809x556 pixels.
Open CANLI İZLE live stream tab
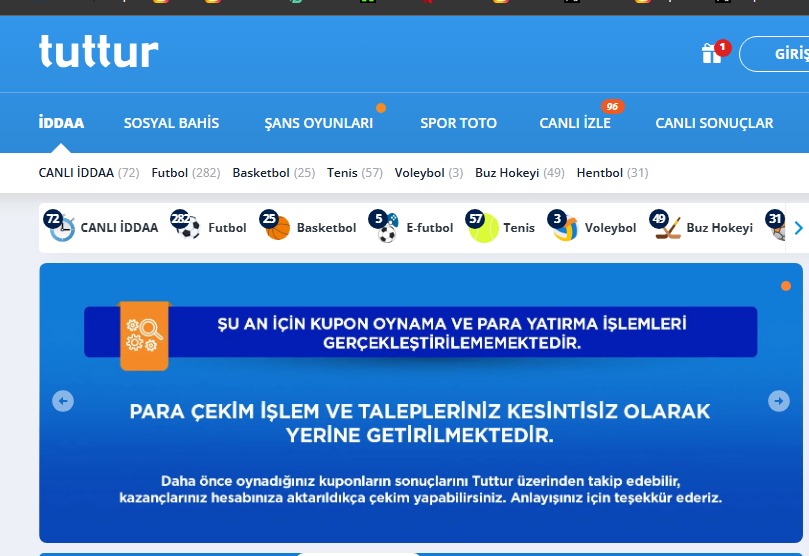pos(575,123)
